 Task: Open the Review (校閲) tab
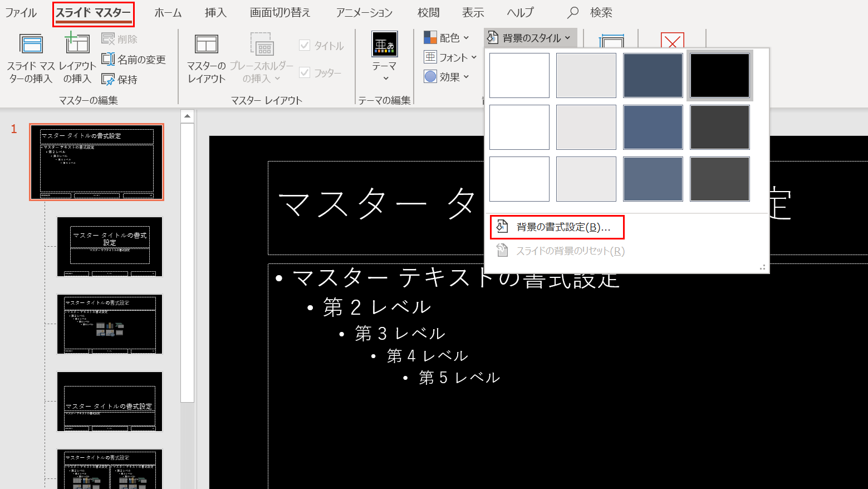429,12
